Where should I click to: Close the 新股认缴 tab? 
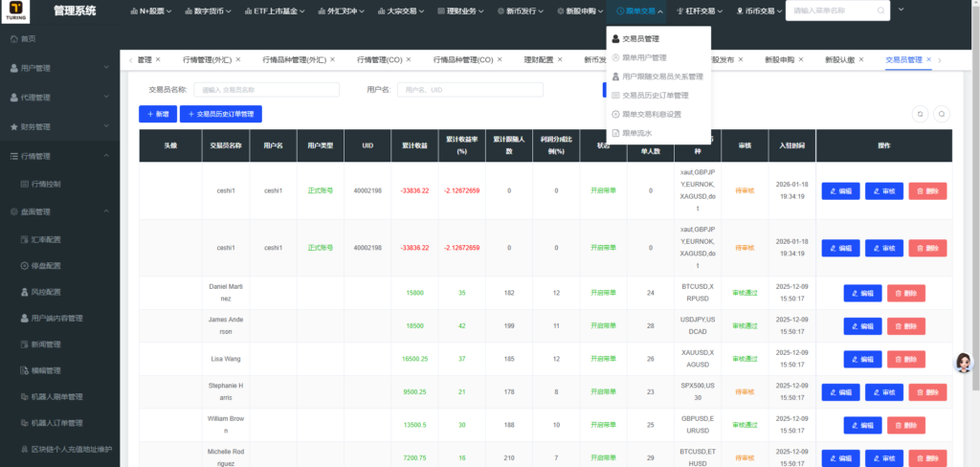tap(861, 59)
